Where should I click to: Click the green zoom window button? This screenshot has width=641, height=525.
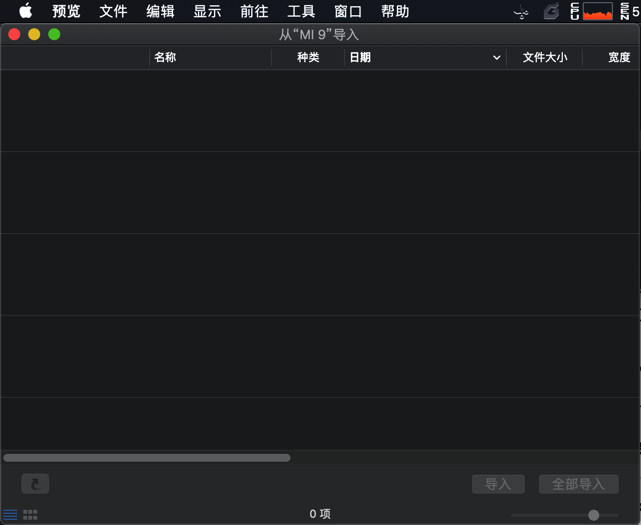pyautogui.click(x=54, y=34)
